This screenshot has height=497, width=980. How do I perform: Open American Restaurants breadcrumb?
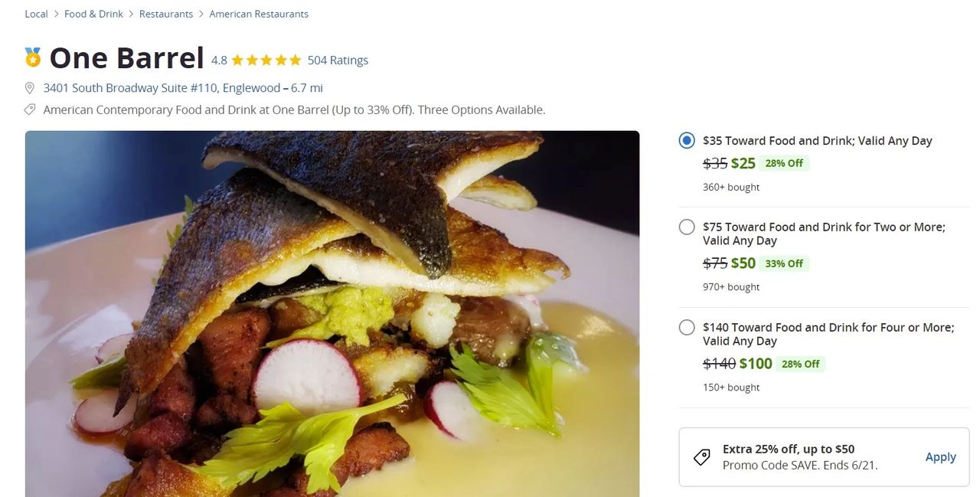click(x=259, y=14)
